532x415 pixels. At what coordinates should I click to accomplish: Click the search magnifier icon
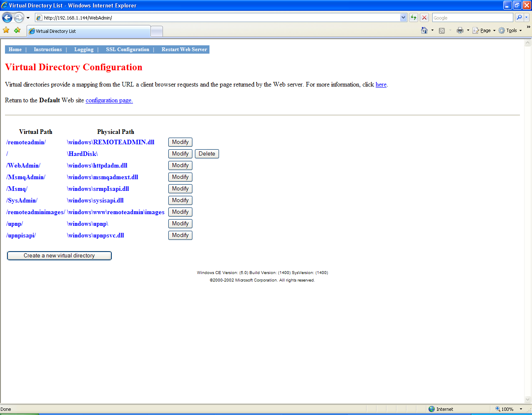519,17
